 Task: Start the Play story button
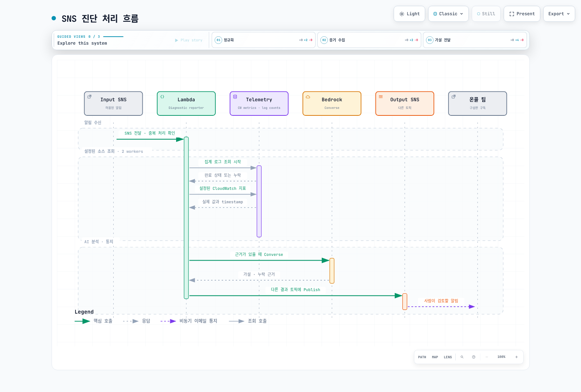(x=189, y=40)
